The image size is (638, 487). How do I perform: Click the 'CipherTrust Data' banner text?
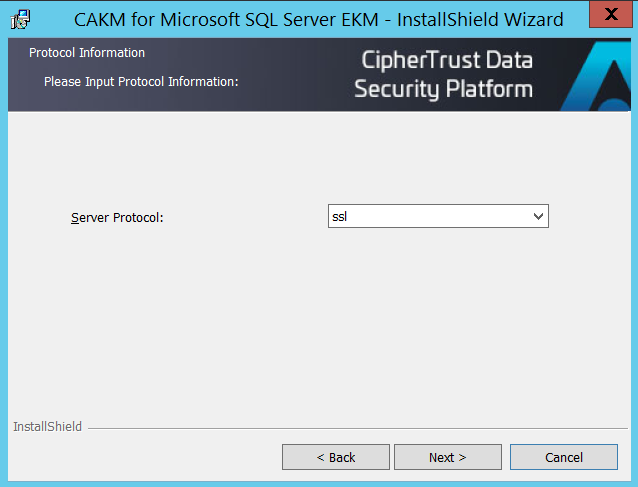tap(446, 60)
